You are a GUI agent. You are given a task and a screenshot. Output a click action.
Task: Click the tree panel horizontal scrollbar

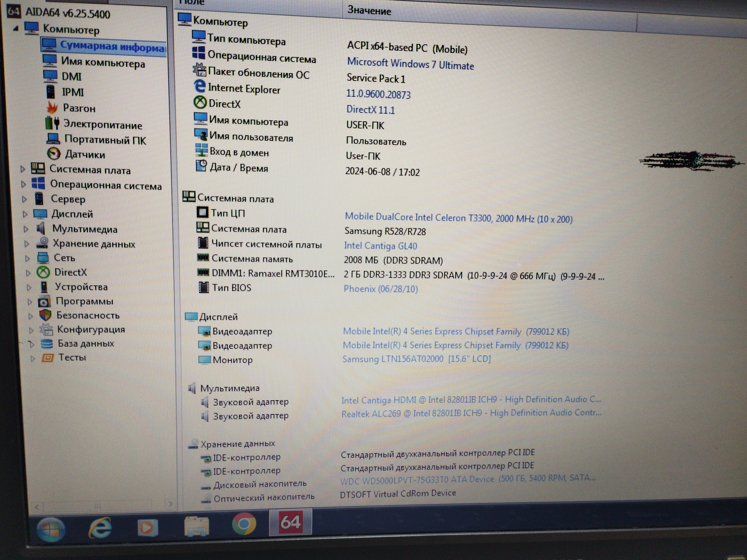pos(97,506)
